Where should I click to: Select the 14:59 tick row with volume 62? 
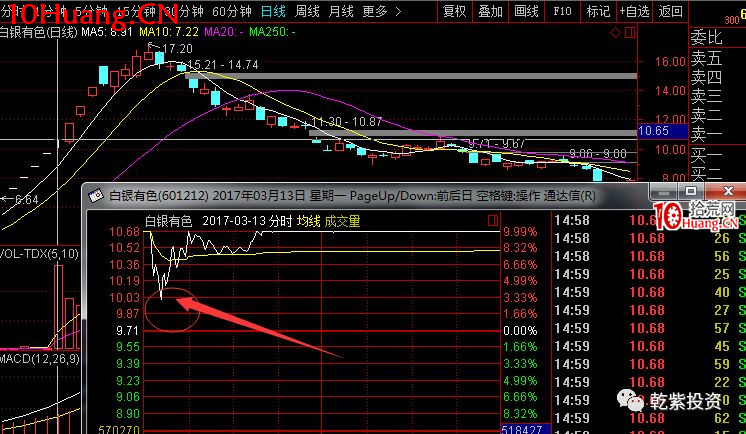click(x=650, y=418)
